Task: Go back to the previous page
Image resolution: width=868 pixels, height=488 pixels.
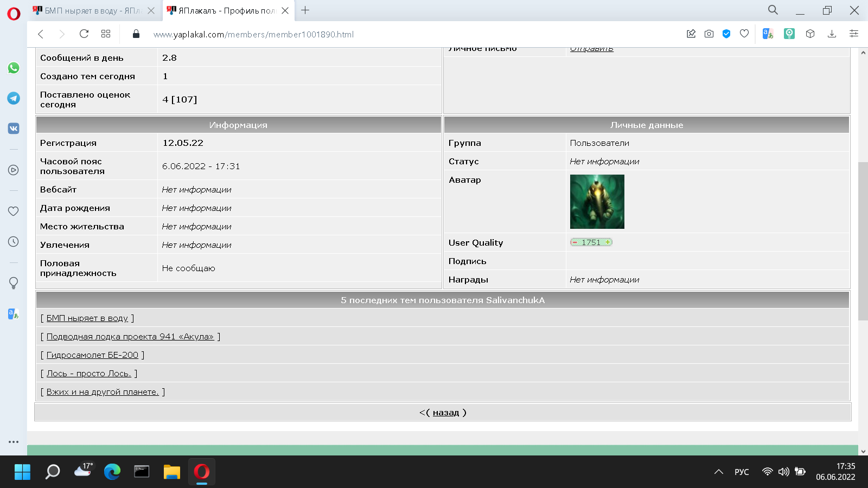Action: coord(41,34)
